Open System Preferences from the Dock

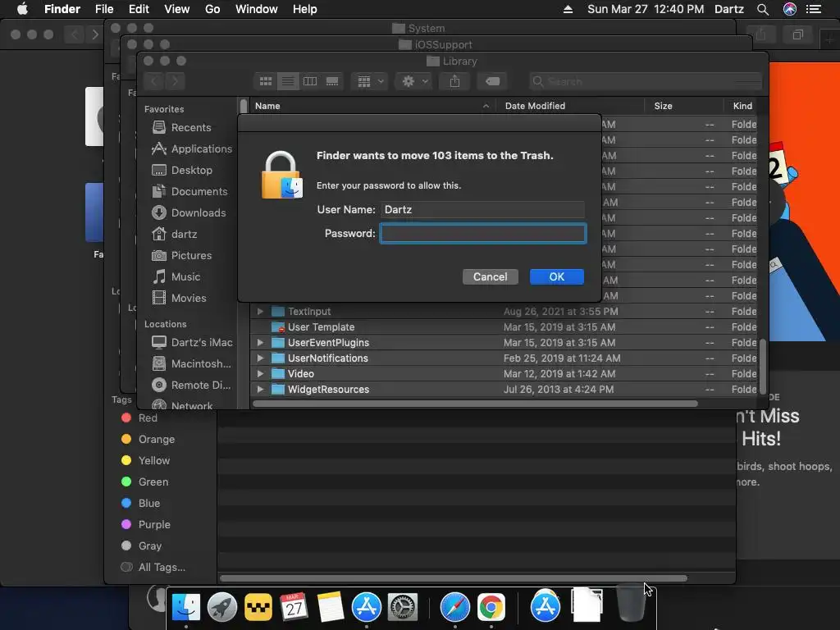pos(402,607)
